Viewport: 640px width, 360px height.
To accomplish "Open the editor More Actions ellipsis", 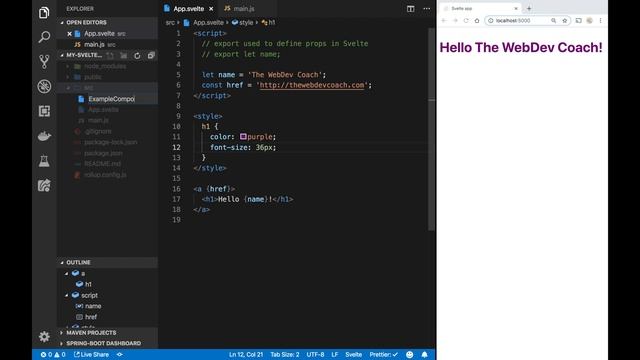I will point(427,9).
